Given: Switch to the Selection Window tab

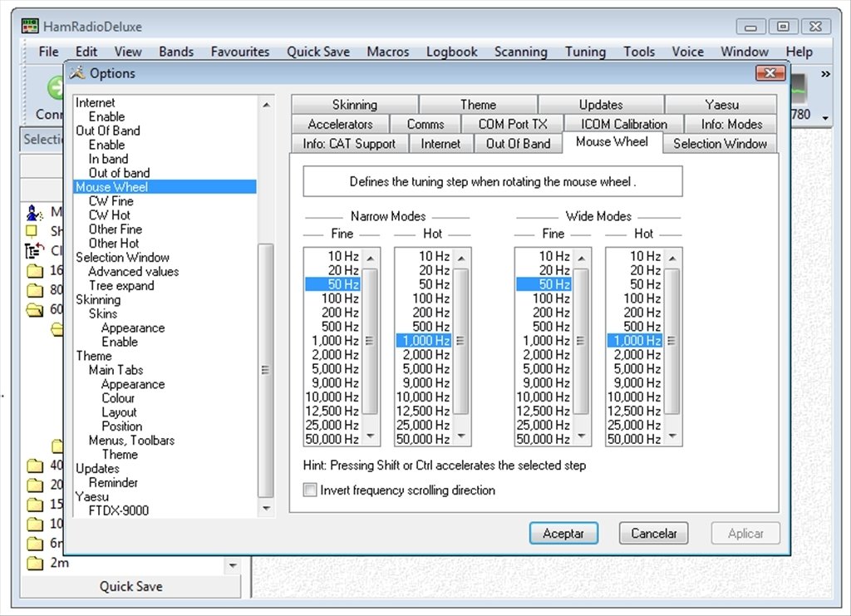Looking at the screenshot, I should pyautogui.click(x=720, y=143).
